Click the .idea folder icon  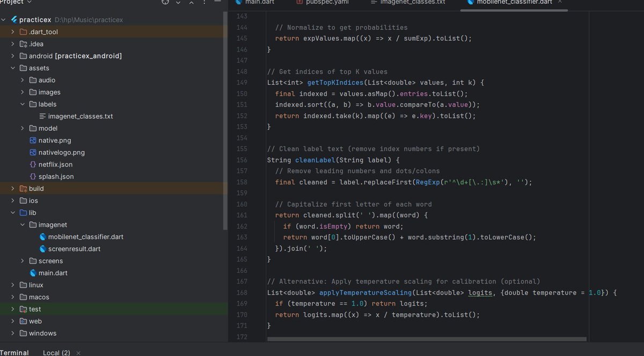coord(24,44)
